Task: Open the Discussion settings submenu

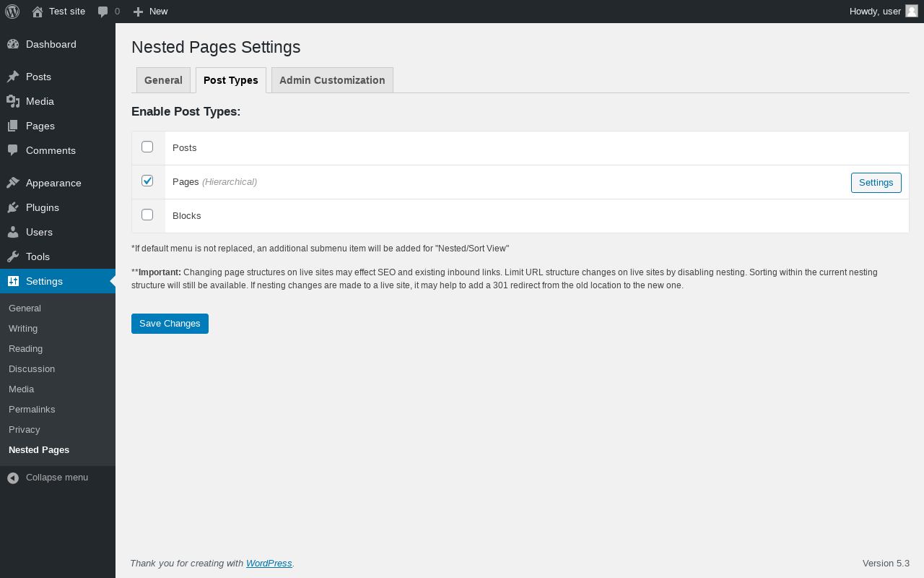Action: pyautogui.click(x=32, y=369)
